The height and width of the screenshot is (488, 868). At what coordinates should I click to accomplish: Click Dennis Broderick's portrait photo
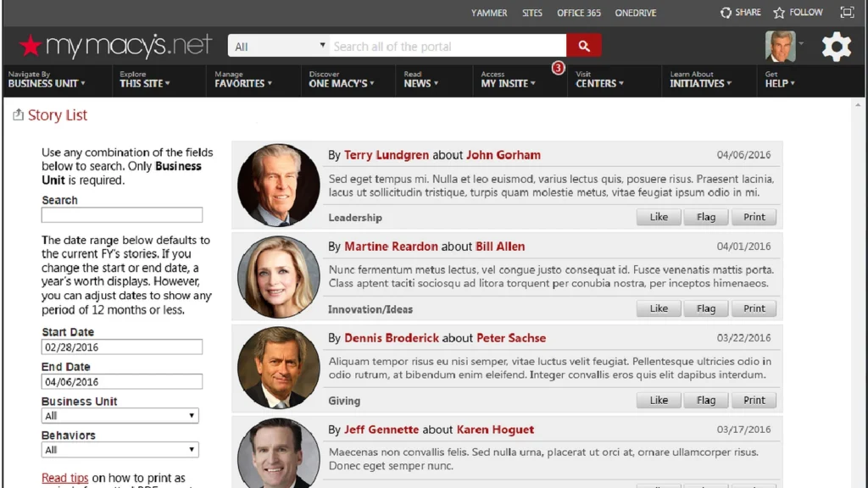coord(278,368)
